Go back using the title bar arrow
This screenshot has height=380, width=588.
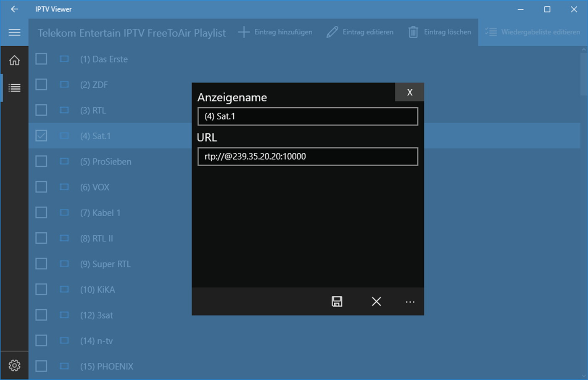click(x=14, y=9)
